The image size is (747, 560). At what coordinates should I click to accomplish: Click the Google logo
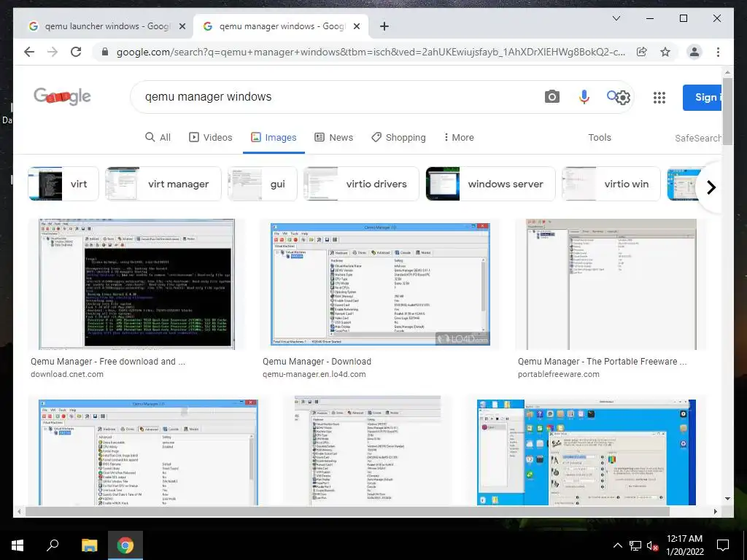tap(63, 97)
